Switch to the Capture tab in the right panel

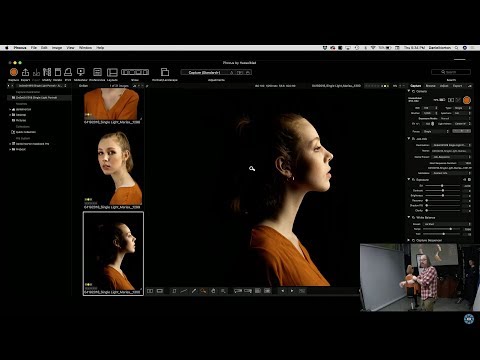(x=416, y=86)
